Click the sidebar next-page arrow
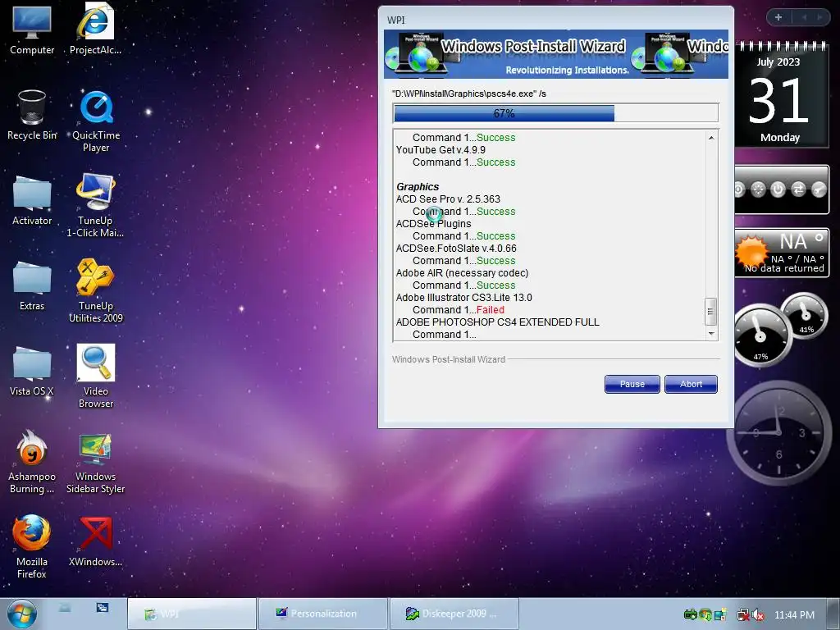 pos(819,17)
